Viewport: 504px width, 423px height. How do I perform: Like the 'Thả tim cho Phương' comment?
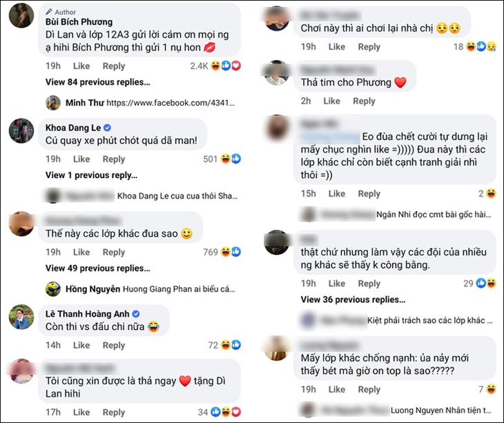pyautogui.click(x=331, y=101)
